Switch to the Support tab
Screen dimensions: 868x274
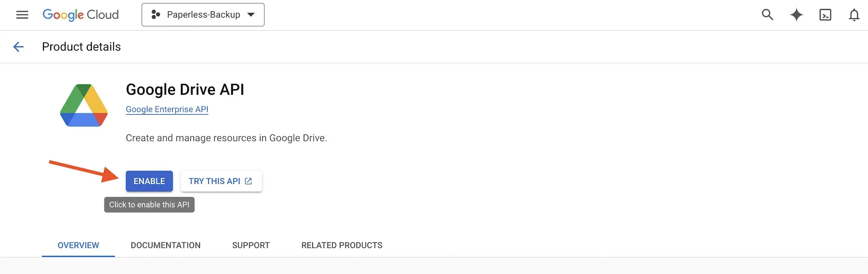pos(251,245)
